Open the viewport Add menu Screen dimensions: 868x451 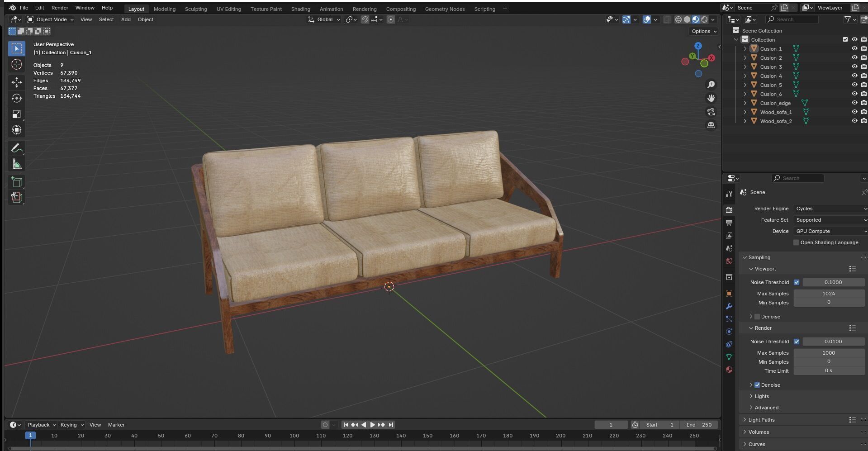pos(126,19)
